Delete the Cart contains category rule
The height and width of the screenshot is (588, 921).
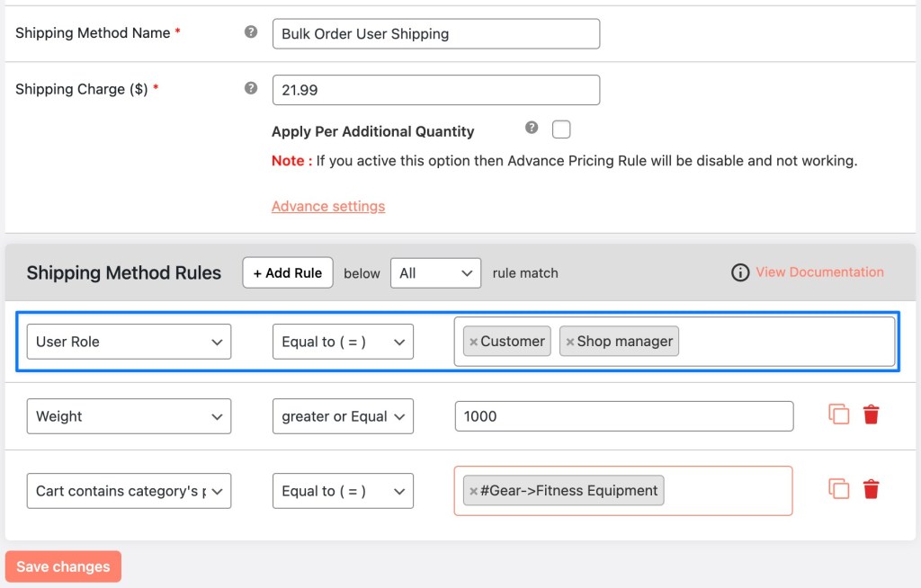point(871,489)
